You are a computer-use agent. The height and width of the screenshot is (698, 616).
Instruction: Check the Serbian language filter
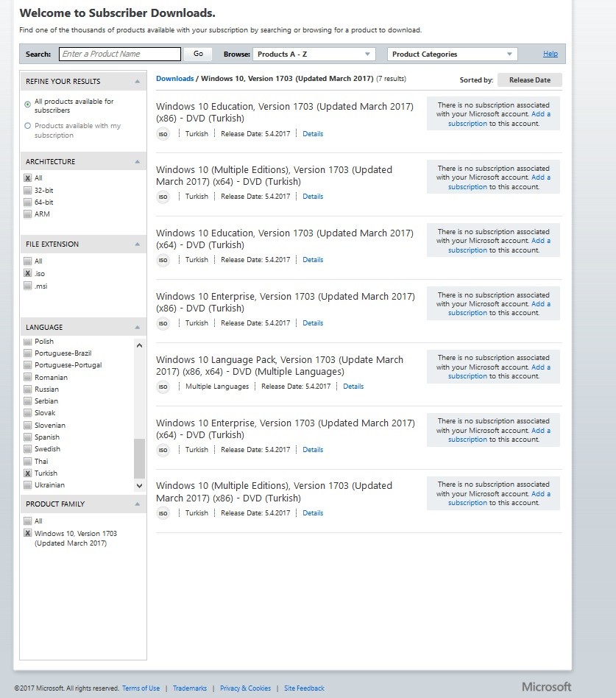pyautogui.click(x=27, y=401)
